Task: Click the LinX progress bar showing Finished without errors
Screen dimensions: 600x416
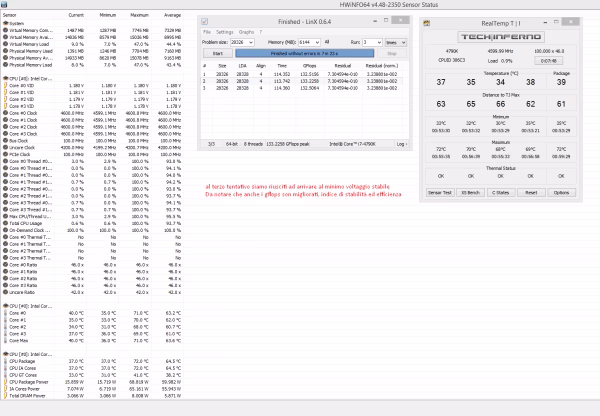Action: coord(305,53)
